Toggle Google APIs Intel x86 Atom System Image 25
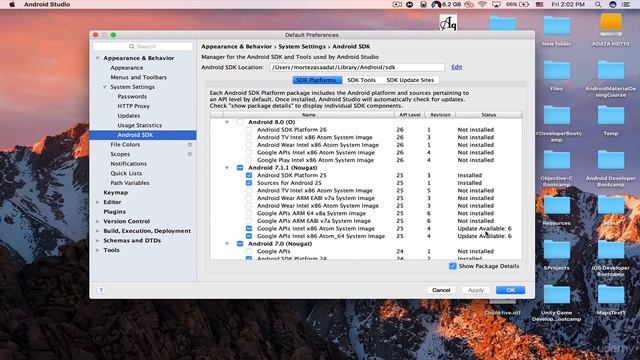The width and height of the screenshot is (640, 360). [249, 229]
